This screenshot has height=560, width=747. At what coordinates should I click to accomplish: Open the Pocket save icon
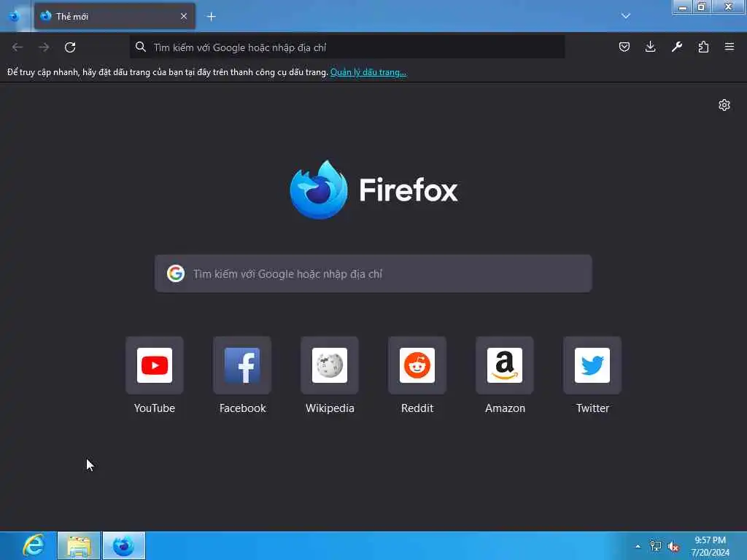click(x=624, y=47)
